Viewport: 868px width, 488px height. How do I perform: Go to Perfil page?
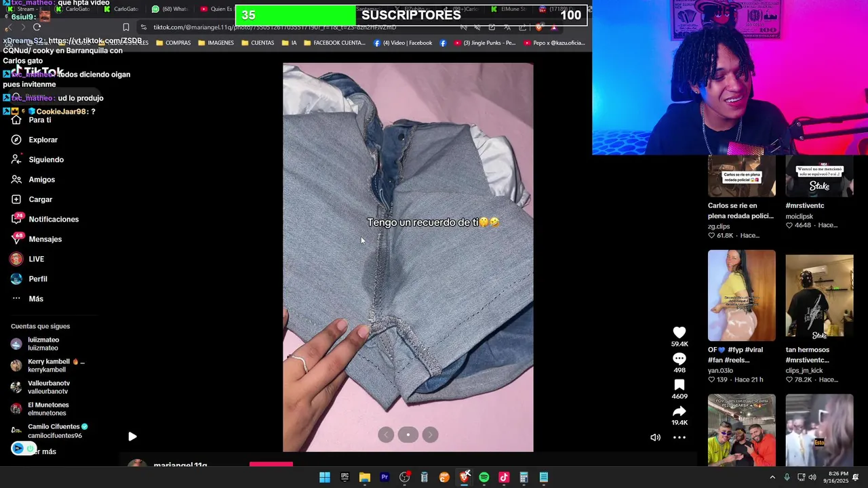28,279
